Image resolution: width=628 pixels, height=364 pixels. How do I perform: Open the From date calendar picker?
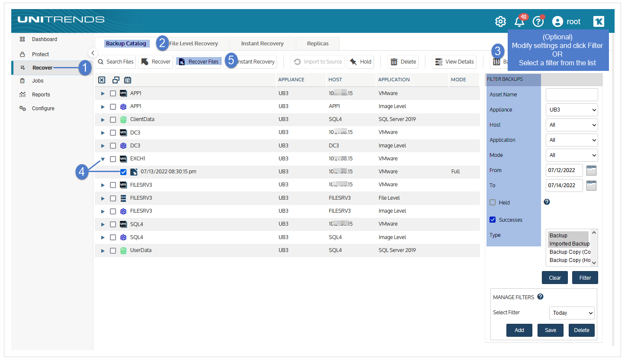(591, 170)
